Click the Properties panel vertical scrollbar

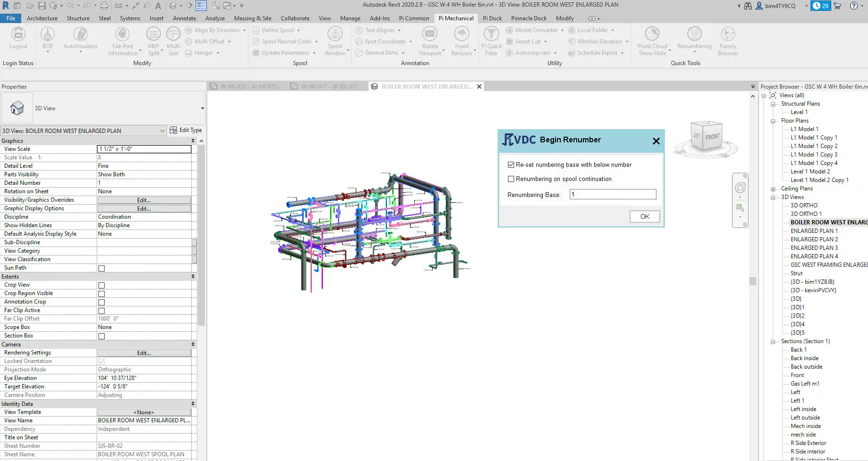tap(201, 236)
